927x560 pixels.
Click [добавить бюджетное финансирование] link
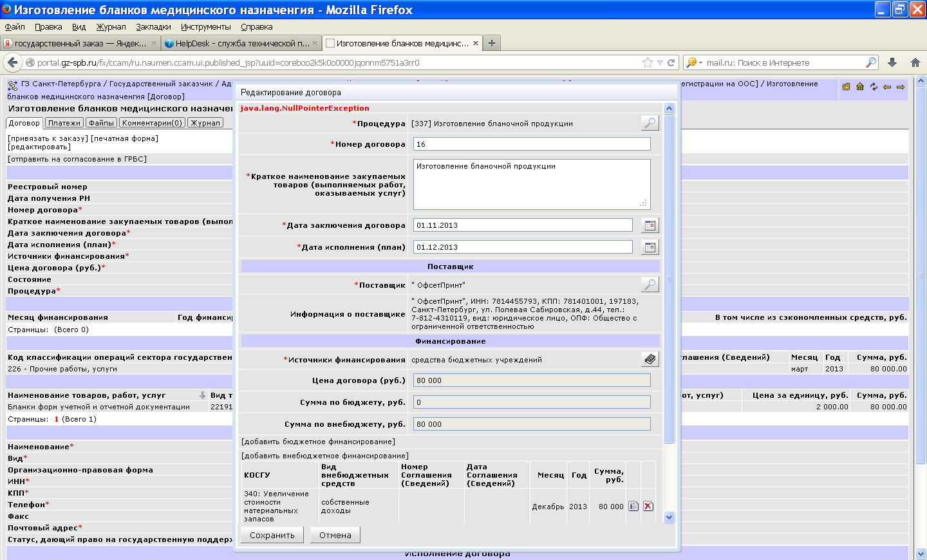(x=318, y=442)
